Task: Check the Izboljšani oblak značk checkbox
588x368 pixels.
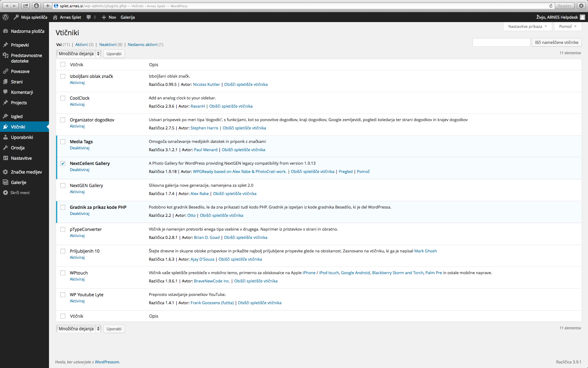Action: tap(63, 76)
